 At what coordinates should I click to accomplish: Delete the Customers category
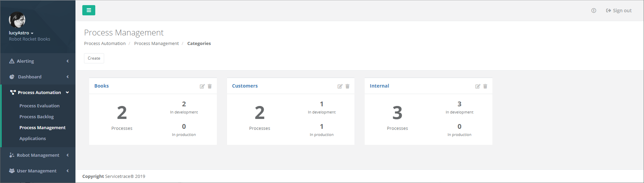pyautogui.click(x=347, y=86)
